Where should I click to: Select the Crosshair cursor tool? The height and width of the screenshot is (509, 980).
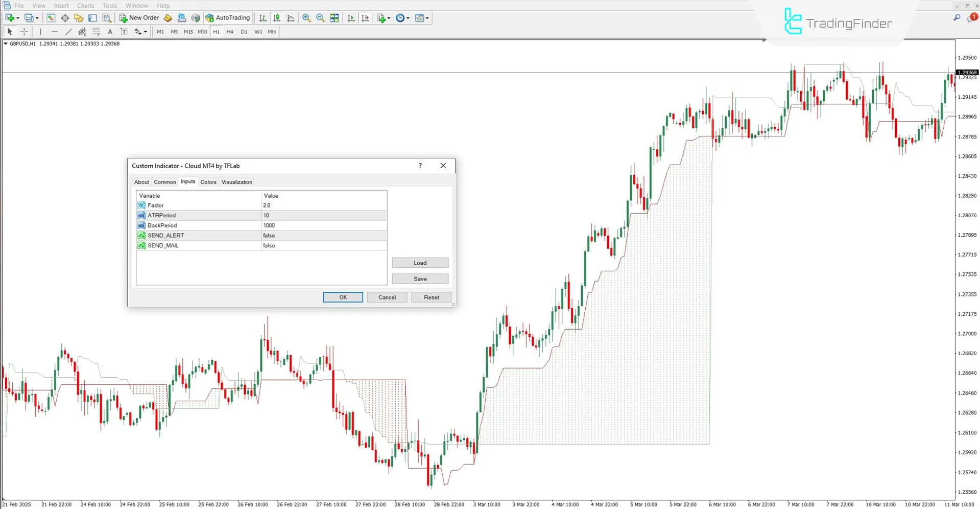click(24, 32)
